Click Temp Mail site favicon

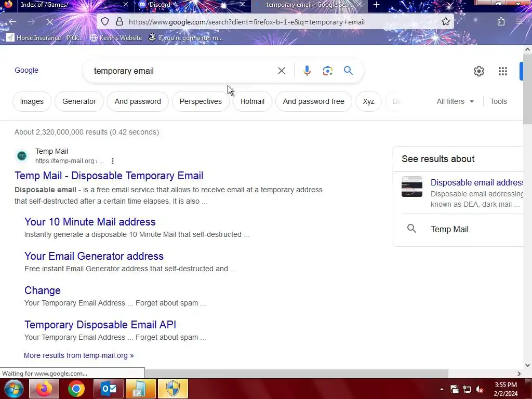point(22,156)
